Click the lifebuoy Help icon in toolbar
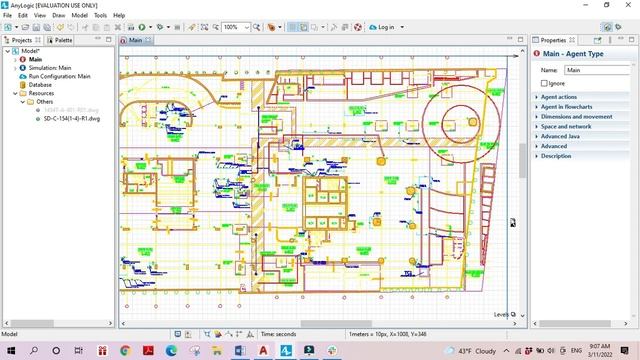This screenshot has height=360, width=640. pos(358,27)
